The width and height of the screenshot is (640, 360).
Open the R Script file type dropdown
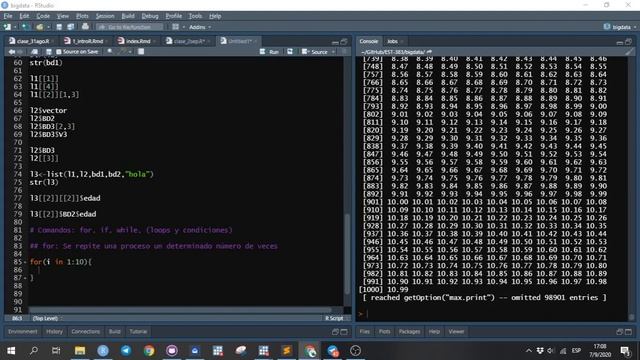pos(336,318)
